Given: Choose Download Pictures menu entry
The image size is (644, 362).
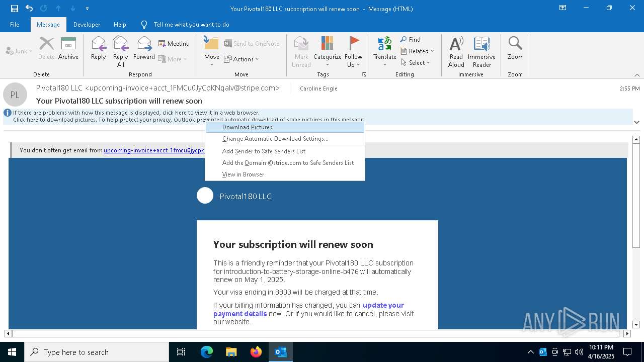Looking at the screenshot, I should [285, 127].
